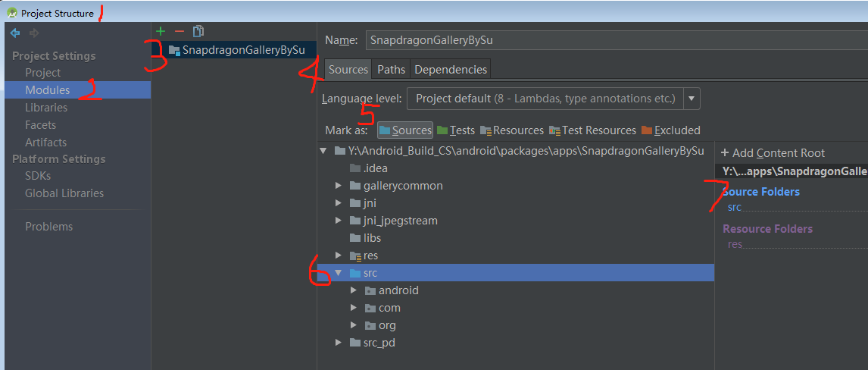
Task: Expand the com package folder
Action: pos(353,308)
